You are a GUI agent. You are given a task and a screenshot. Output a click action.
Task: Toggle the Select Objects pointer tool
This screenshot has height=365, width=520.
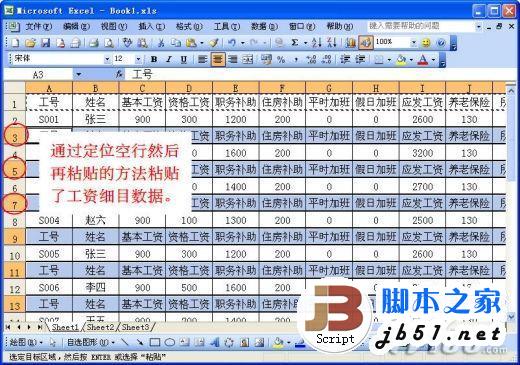tap(53, 342)
